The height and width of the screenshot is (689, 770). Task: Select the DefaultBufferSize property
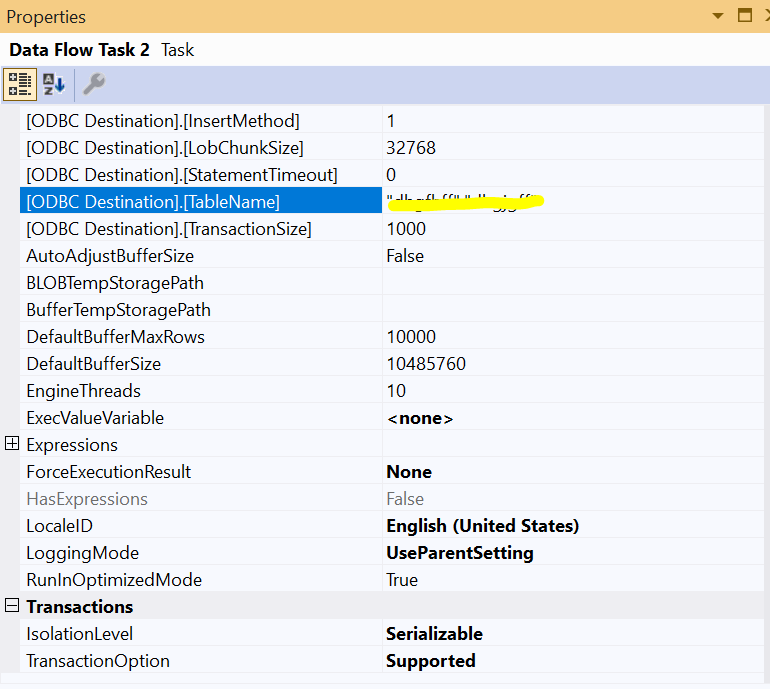(201, 364)
